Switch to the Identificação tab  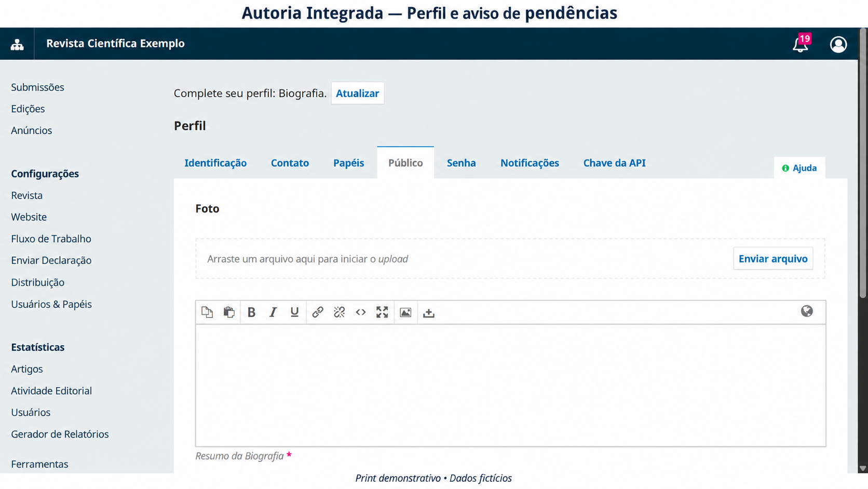[x=215, y=163]
